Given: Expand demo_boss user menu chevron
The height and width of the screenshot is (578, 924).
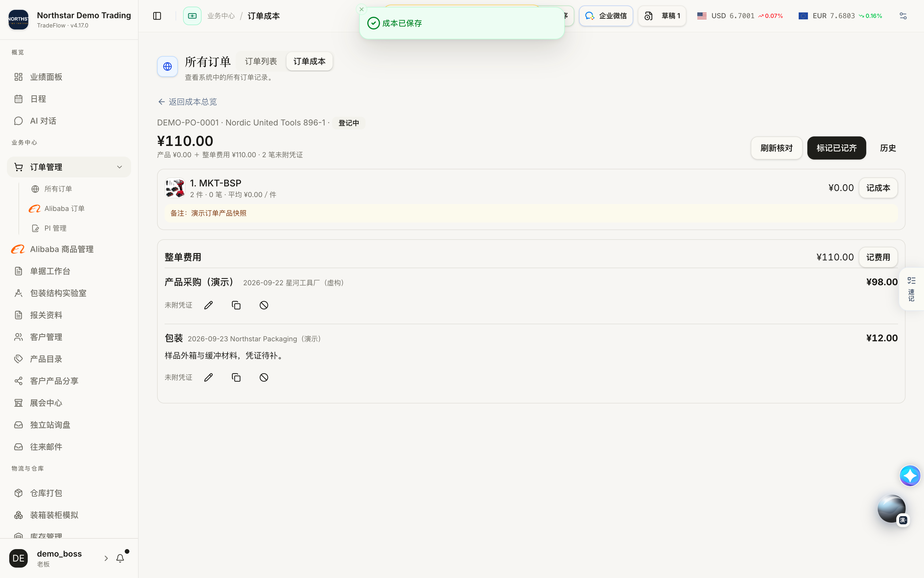Looking at the screenshot, I should 106,558.
